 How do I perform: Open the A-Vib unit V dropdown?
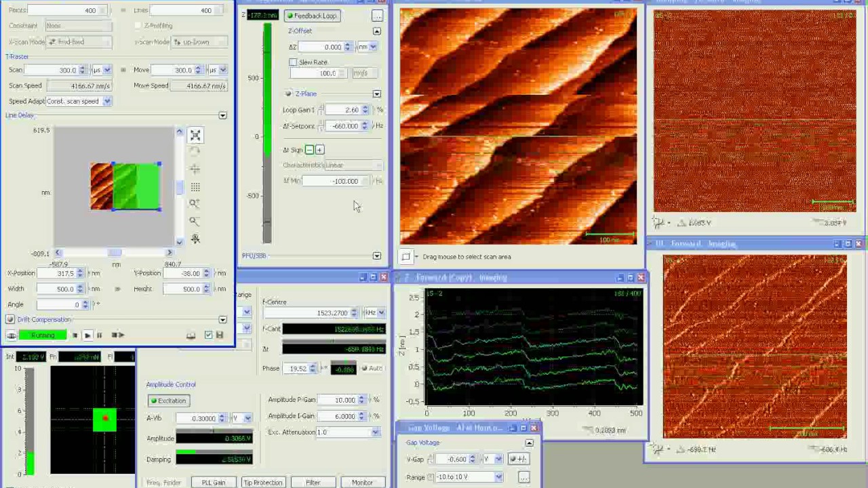(248, 418)
